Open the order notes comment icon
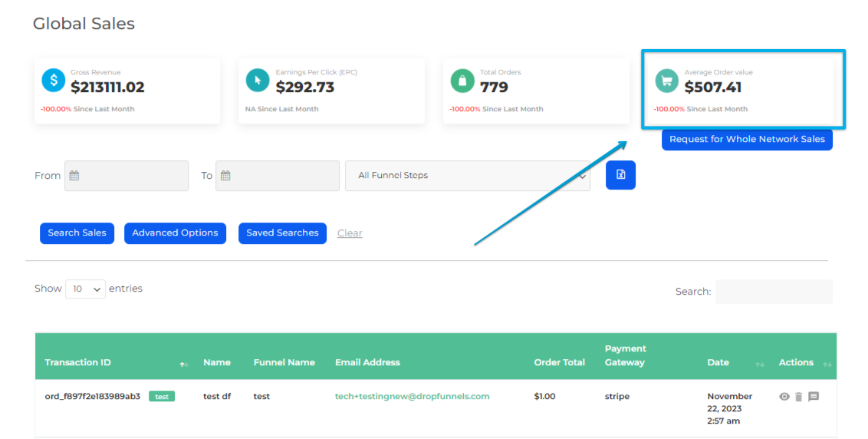 pos(814,397)
